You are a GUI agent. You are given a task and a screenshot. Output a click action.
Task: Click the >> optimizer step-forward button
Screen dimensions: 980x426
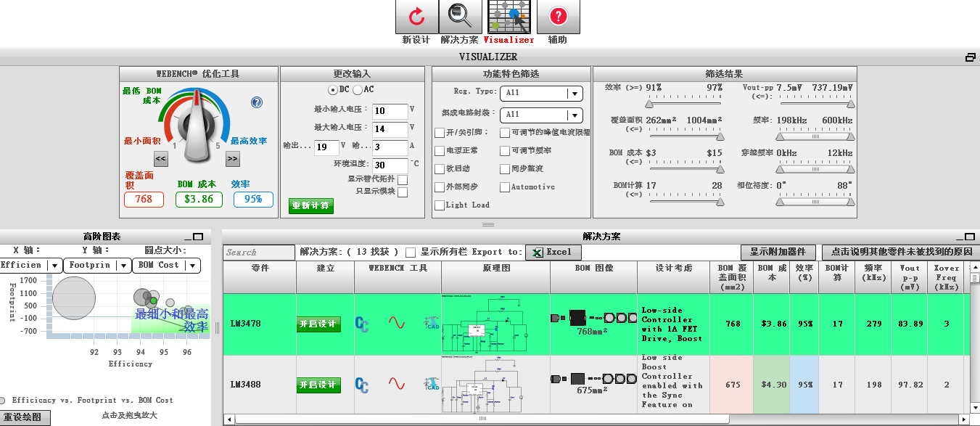233,159
